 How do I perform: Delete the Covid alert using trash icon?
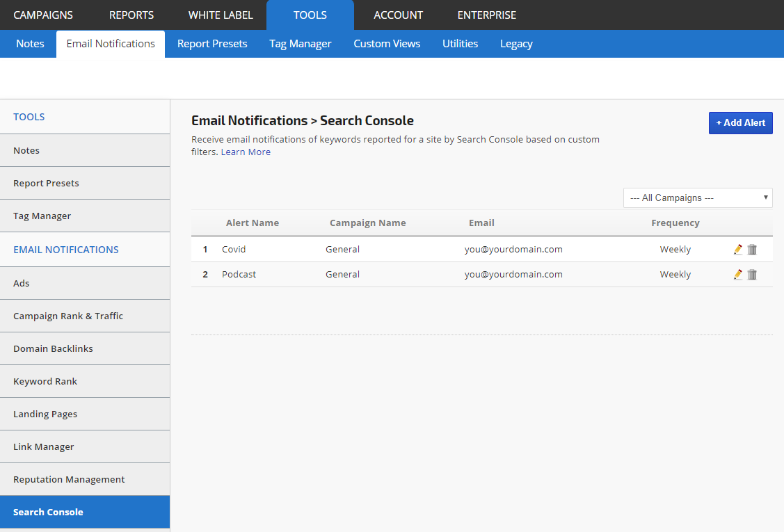pos(752,250)
